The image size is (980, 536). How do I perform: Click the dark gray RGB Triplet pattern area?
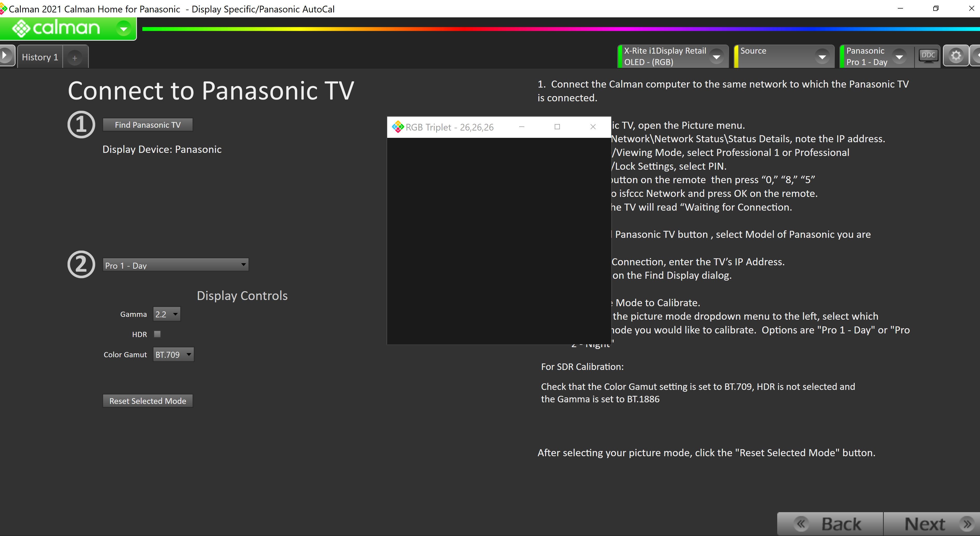498,241
